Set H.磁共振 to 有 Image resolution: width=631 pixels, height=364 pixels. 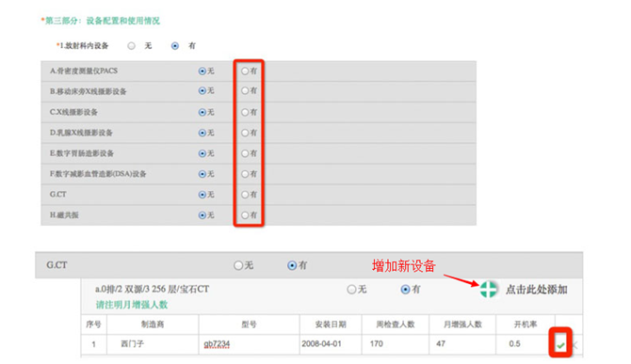click(x=245, y=215)
